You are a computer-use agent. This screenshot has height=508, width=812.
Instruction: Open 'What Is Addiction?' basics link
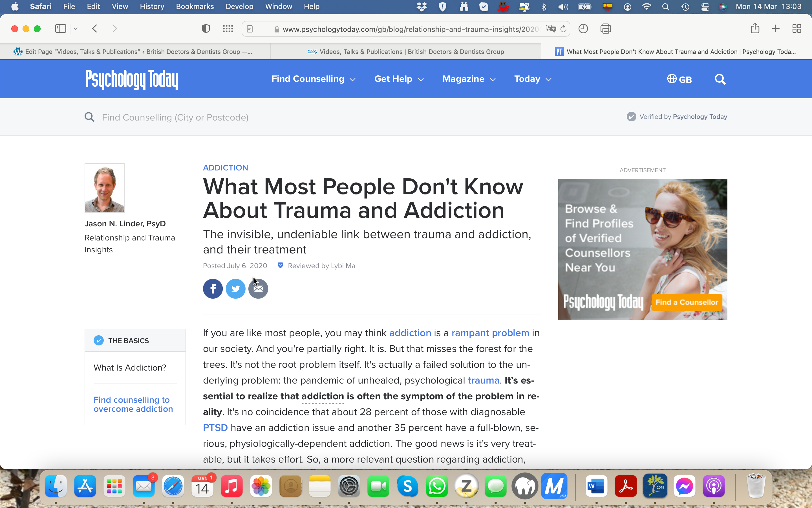point(130,367)
